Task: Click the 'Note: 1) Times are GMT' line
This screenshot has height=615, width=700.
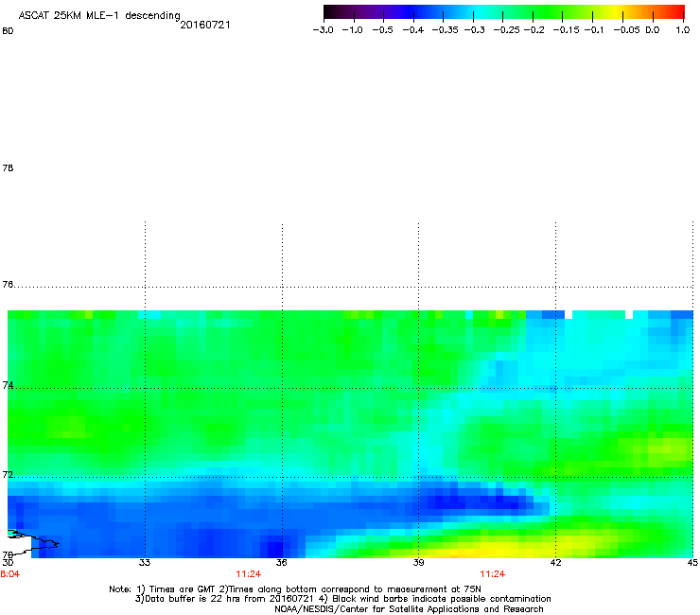Action: pyautogui.click(x=295, y=589)
